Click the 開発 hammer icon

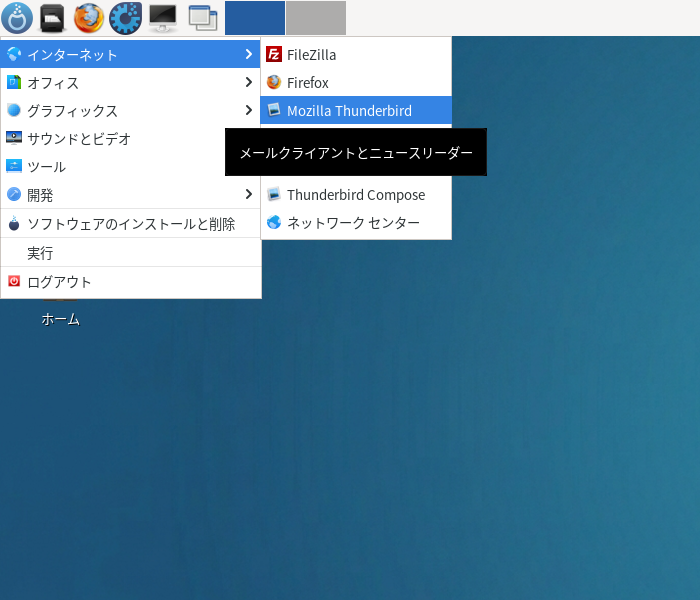[x=14, y=194]
